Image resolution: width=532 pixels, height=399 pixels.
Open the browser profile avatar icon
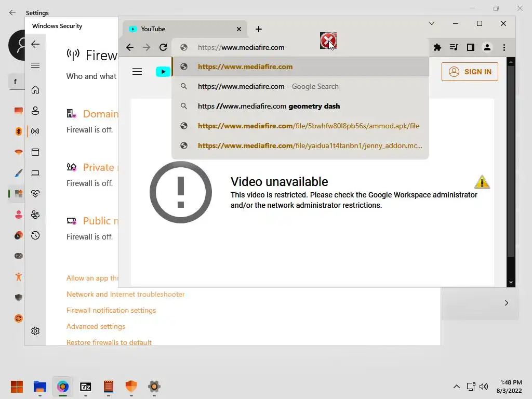[x=487, y=47]
